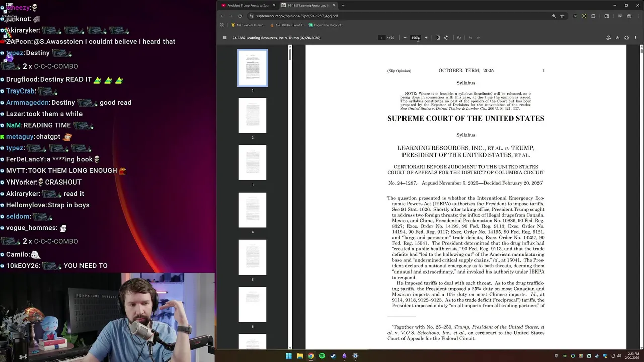Go forward in the Chrome browser

click(231, 16)
